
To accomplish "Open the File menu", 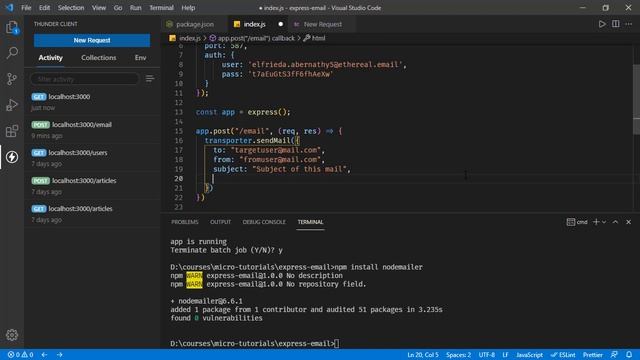I will 26,8.
